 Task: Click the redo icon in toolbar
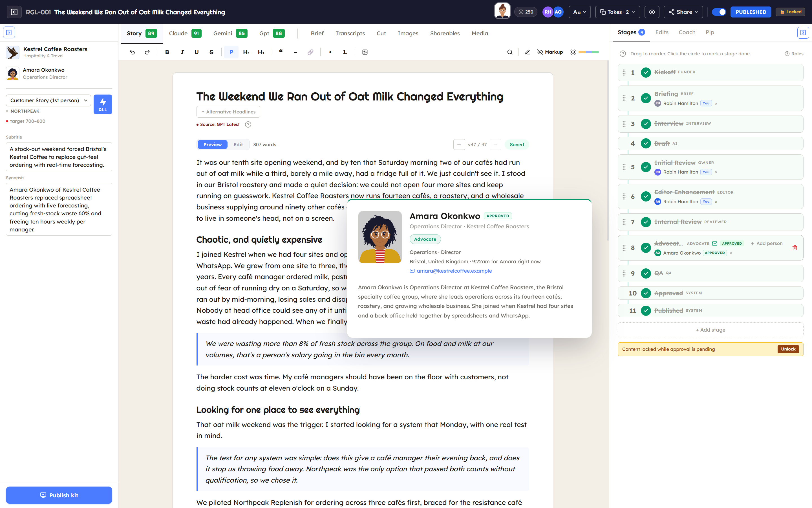(x=147, y=52)
